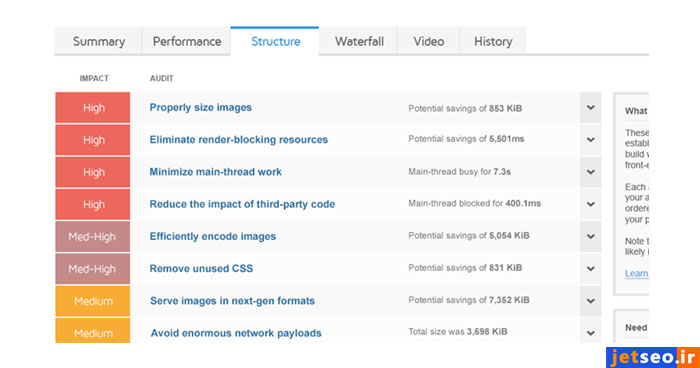This screenshot has width=700, height=368.
Task: Click High badge for Properly size images
Action: (93, 108)
